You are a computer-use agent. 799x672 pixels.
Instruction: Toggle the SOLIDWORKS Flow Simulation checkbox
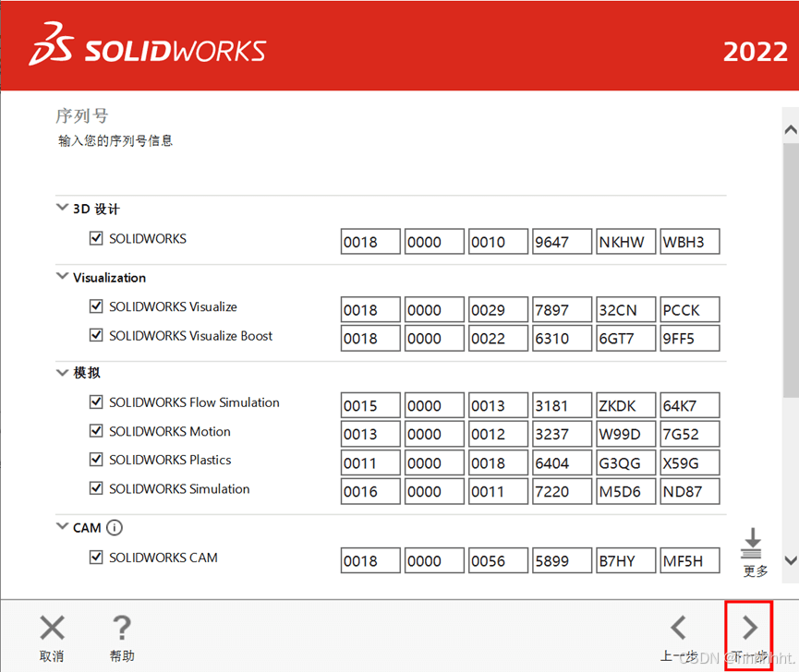(96, 402)
